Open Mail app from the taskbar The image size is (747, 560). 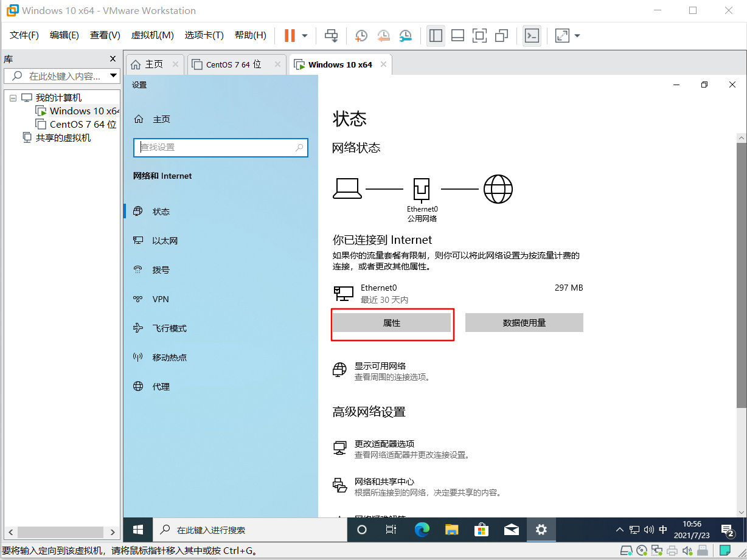click(512, 530)
